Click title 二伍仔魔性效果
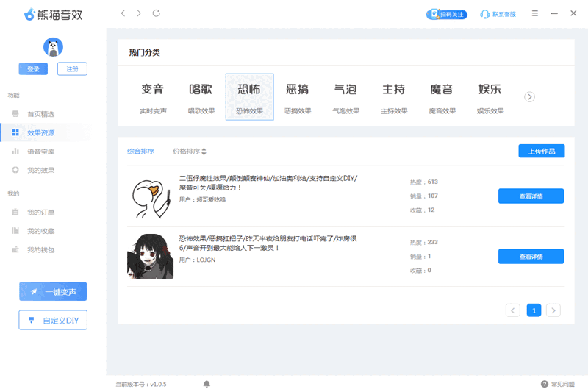 click(x=268, y=182)
